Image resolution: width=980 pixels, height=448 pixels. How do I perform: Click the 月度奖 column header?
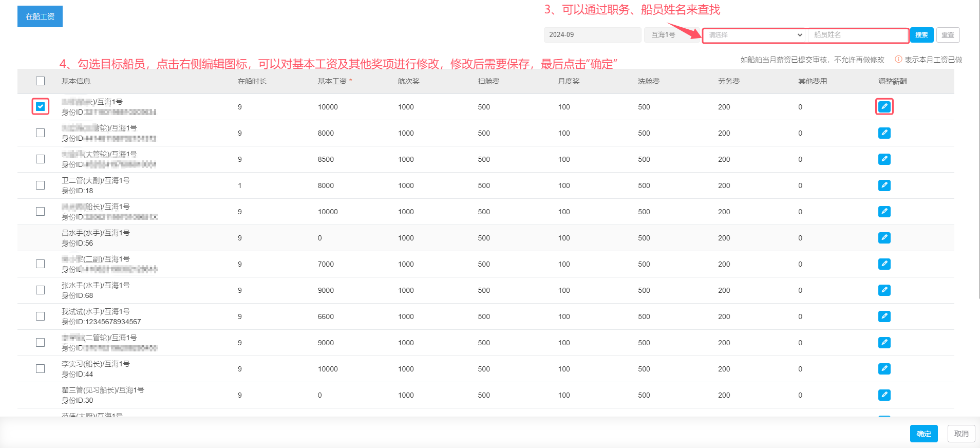(x=569, y=81)
